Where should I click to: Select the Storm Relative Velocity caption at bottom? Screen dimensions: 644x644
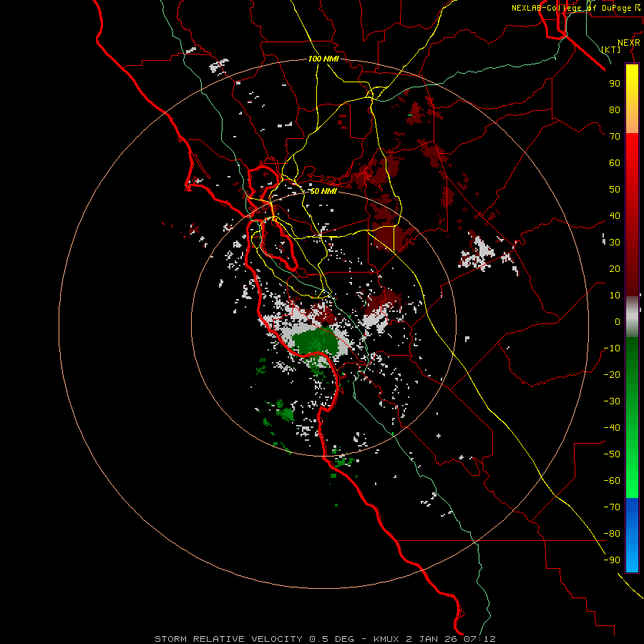point(325,639)
